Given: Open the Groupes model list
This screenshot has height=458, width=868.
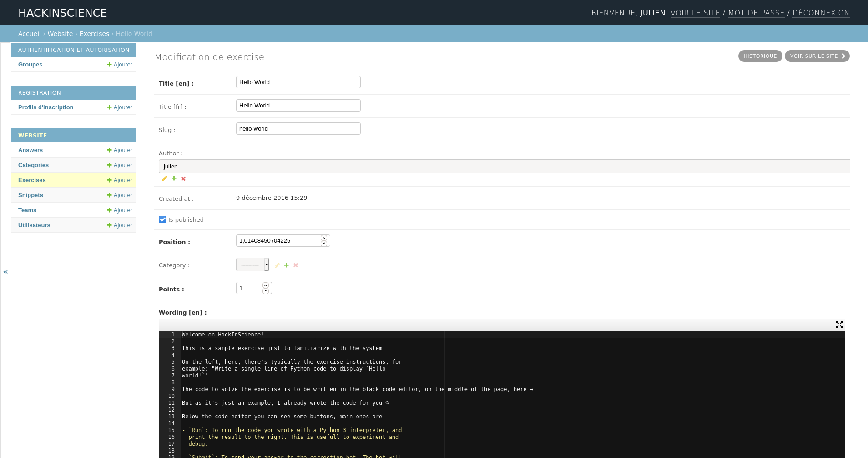Looking at the screenshot, I should click(30, 65).
